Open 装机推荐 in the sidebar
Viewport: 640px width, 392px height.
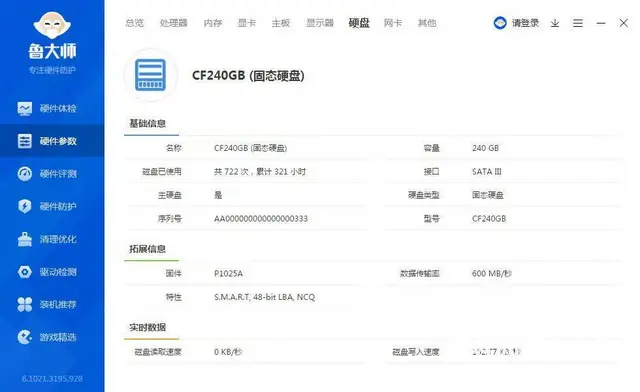pos(52,305)
